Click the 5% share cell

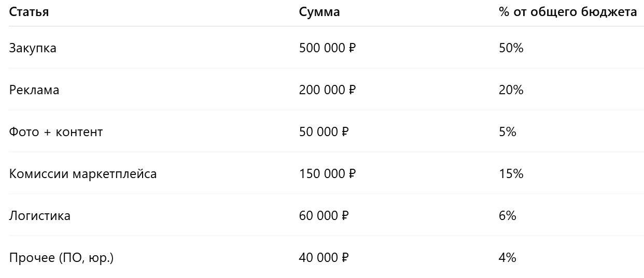[508, 132]
